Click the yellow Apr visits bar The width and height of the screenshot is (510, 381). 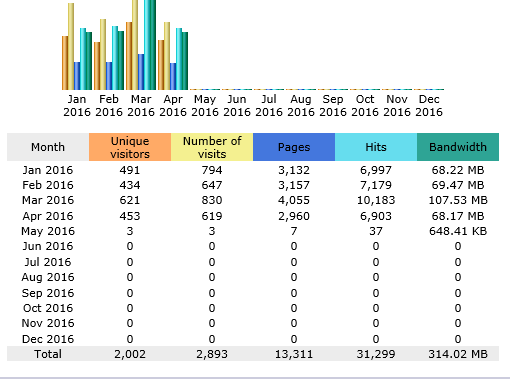(x=167, y=56)
